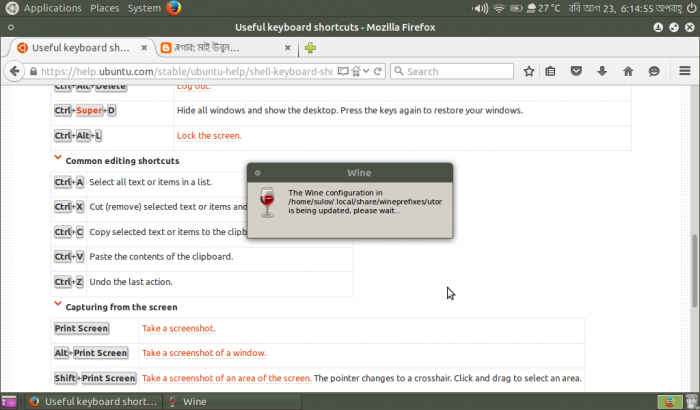Open the Wi-Fi network indicator
Image resolution: width=700 pixels, height=410 pixels.
click(499, 8)
